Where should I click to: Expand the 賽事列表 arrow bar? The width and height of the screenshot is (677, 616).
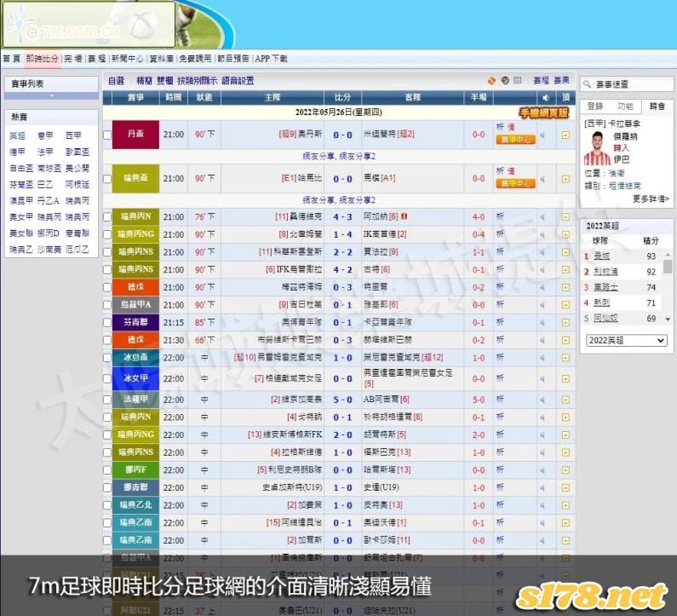pos(51,96)
